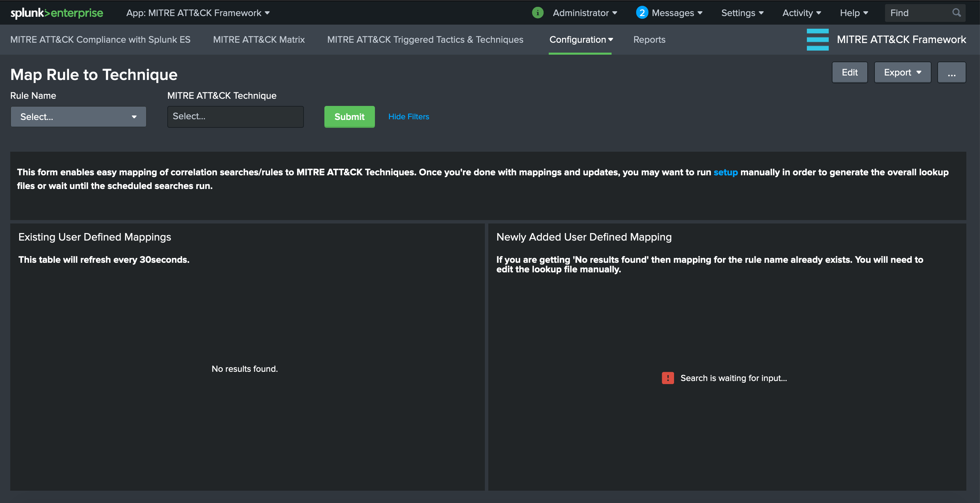Open the Settings menu

click(x=742, y=13)
